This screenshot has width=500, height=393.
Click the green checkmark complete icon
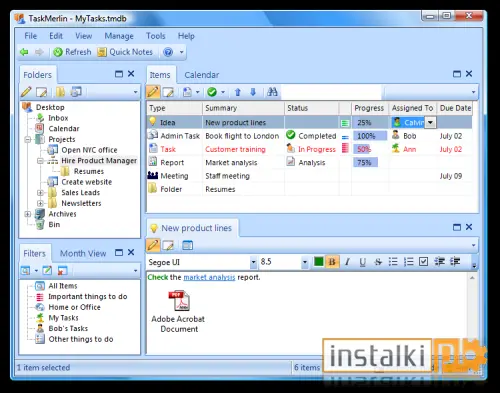point(212,92)
